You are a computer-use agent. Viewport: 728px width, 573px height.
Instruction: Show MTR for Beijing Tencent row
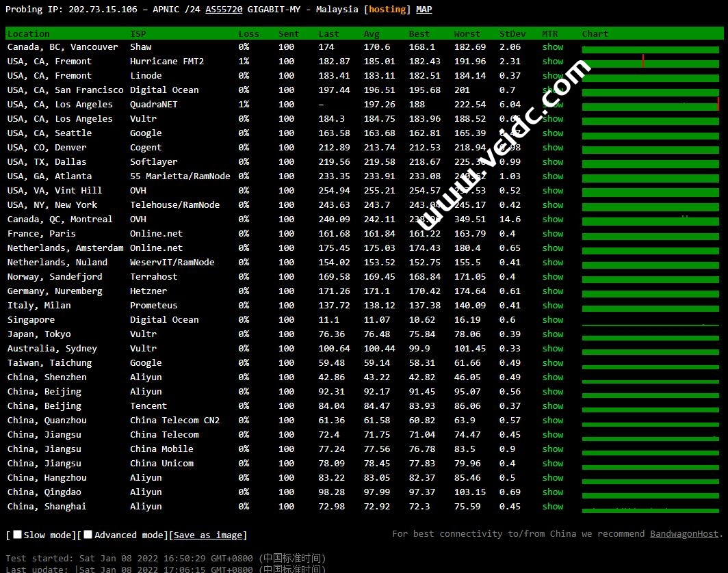pyautogui.click(x=553, y=406)
